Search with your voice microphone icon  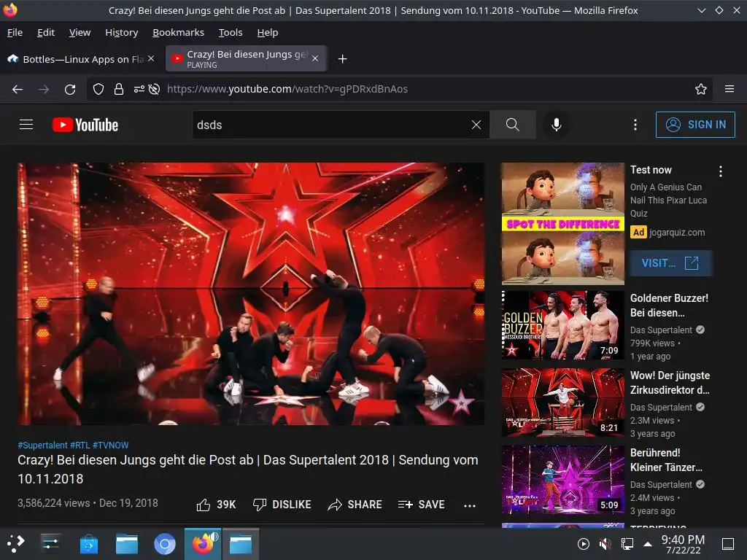(556, 125)
